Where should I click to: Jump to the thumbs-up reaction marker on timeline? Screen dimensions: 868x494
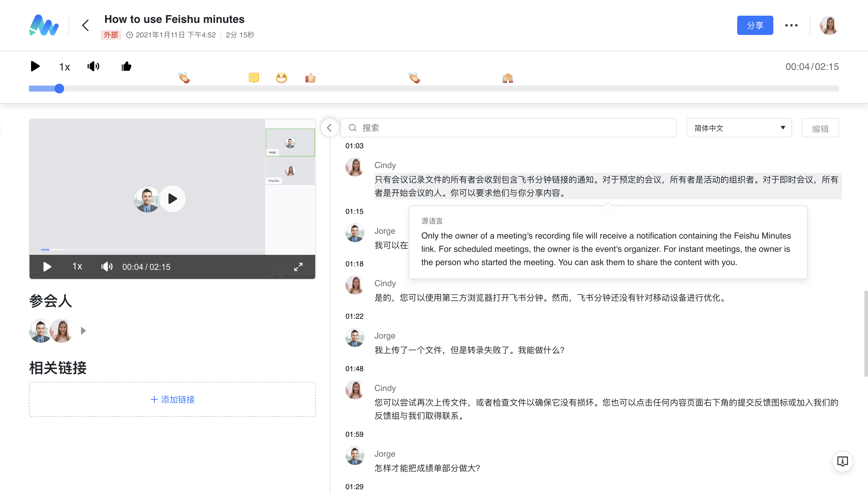pos(310,78)
